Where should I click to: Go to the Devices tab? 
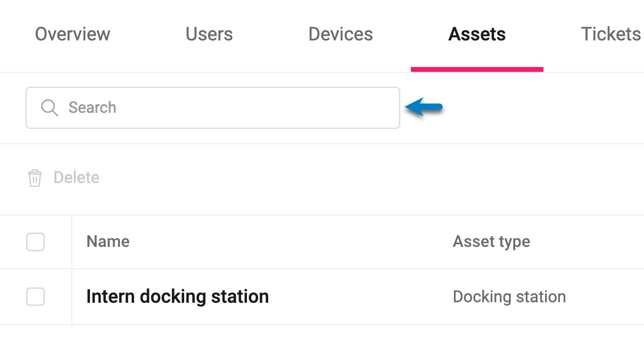(x=341, y=35)
